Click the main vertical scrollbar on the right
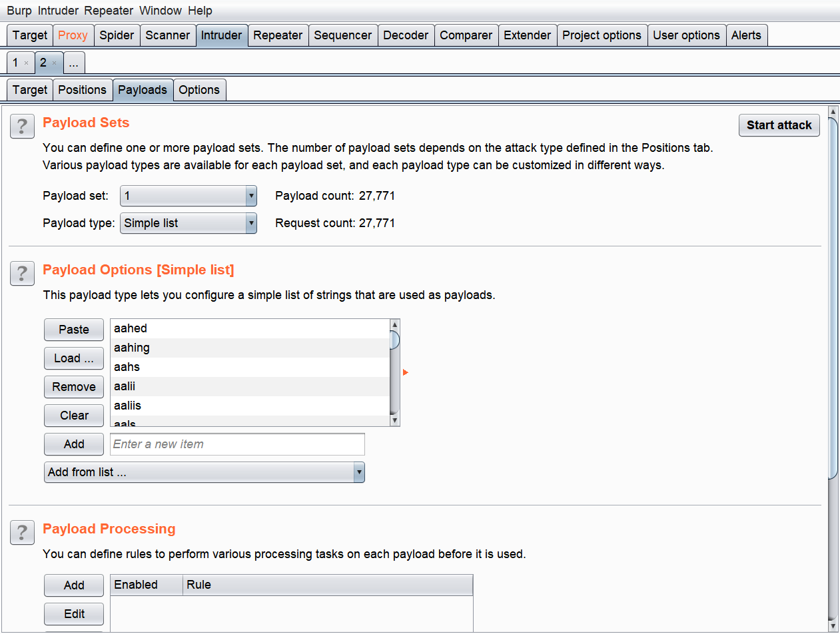 (x=833, y=293)
